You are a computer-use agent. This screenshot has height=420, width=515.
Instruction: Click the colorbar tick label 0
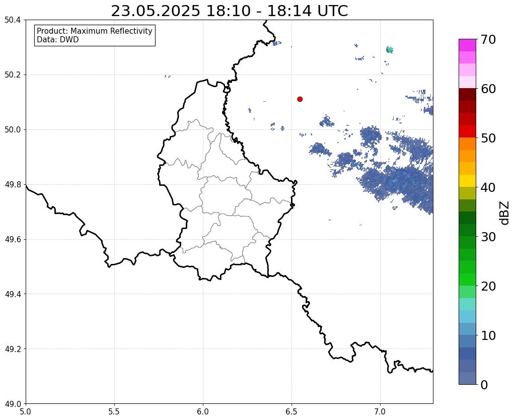pyautogui.click(x=484, y=385)
